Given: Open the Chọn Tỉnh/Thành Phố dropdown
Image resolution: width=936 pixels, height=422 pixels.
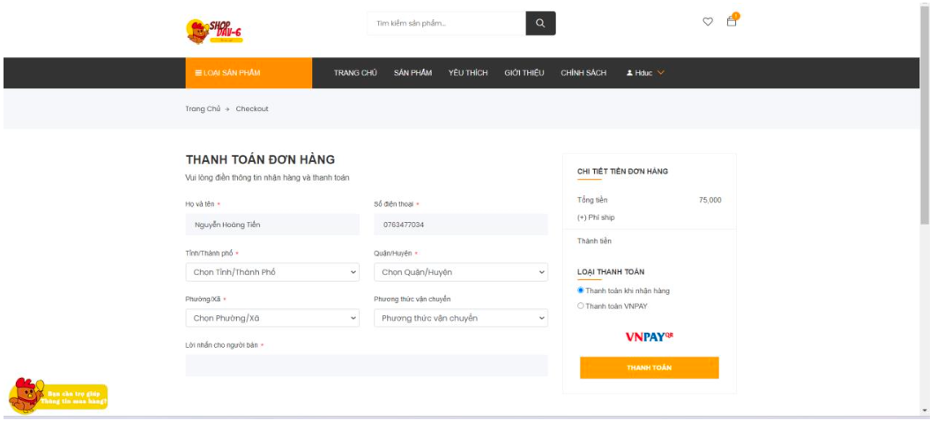Looking at the screenshot, I should tap(272, 272).
